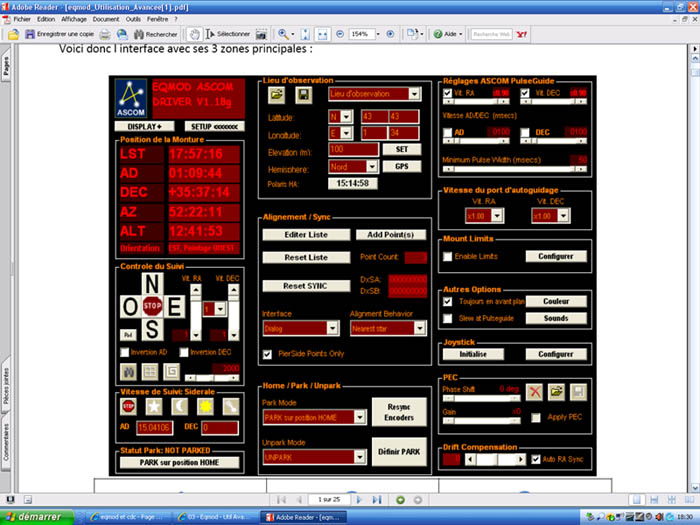Open the Affichage menu

click(x=74, y=19)
